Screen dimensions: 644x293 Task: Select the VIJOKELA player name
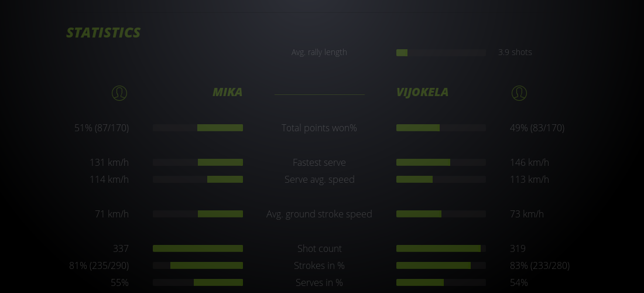[x=422, y=93]
